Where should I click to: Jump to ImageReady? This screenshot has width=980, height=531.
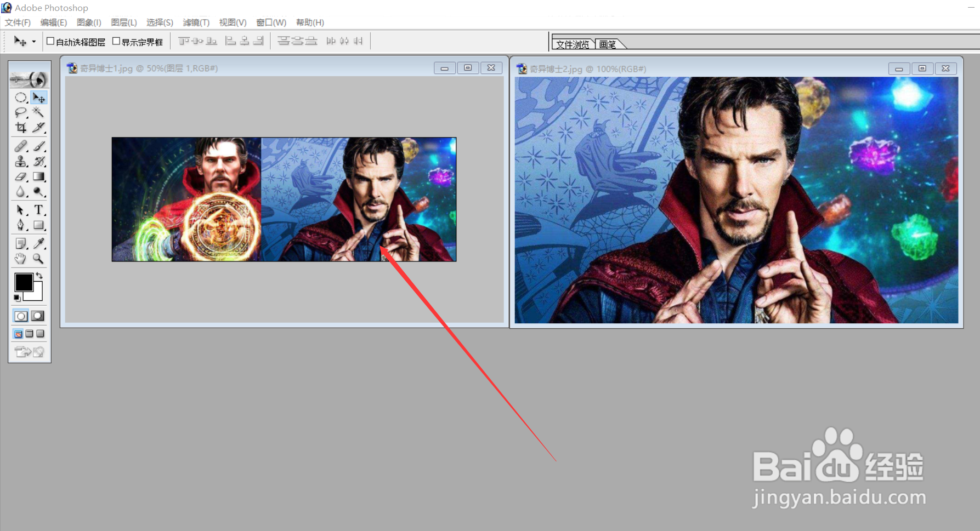(30, 352)
